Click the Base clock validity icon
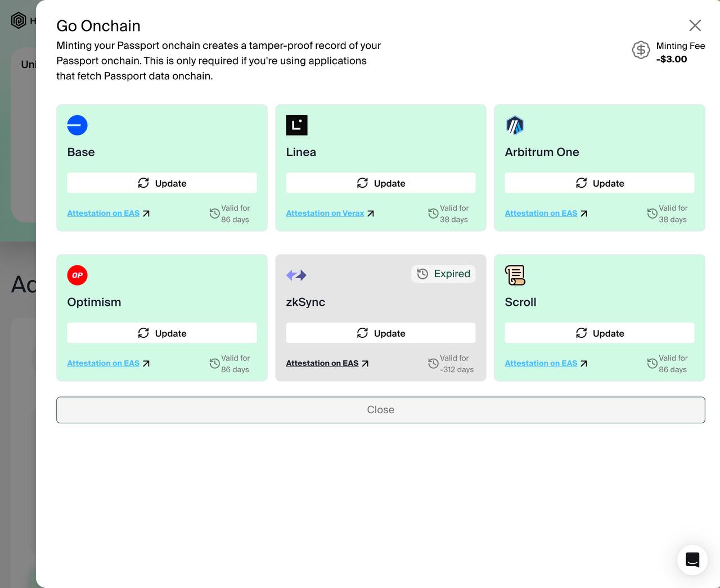The height and width of the screenshot is (588, 720). point(214,214)
